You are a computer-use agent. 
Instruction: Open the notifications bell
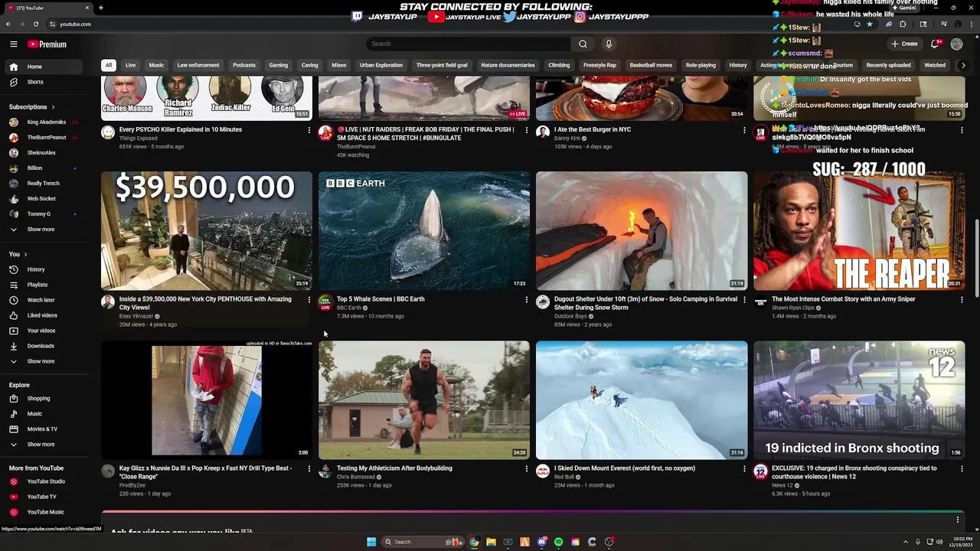[x=934, y=44]
